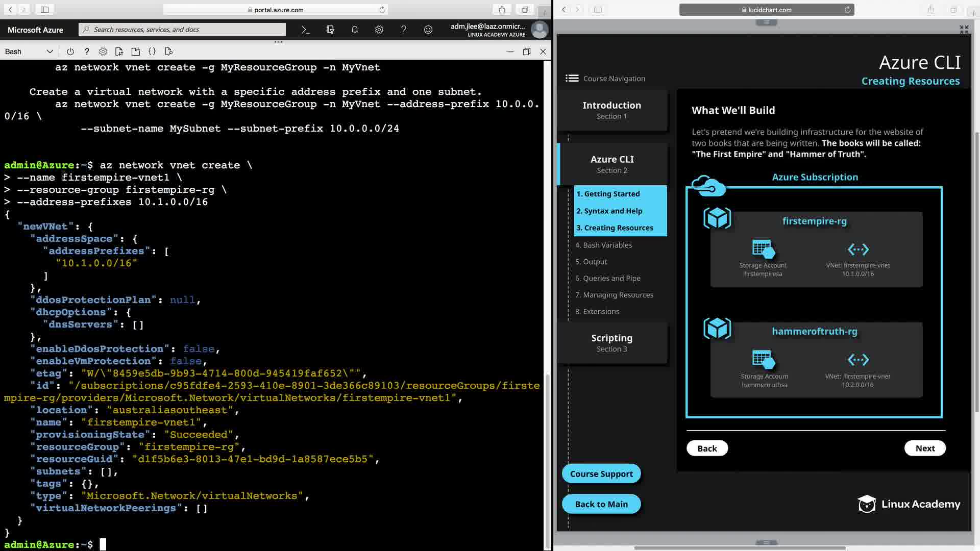This screenshot has width=980, height=551.
Task: Select the 4. Bash Variables lesson
Action: [603, 245]
